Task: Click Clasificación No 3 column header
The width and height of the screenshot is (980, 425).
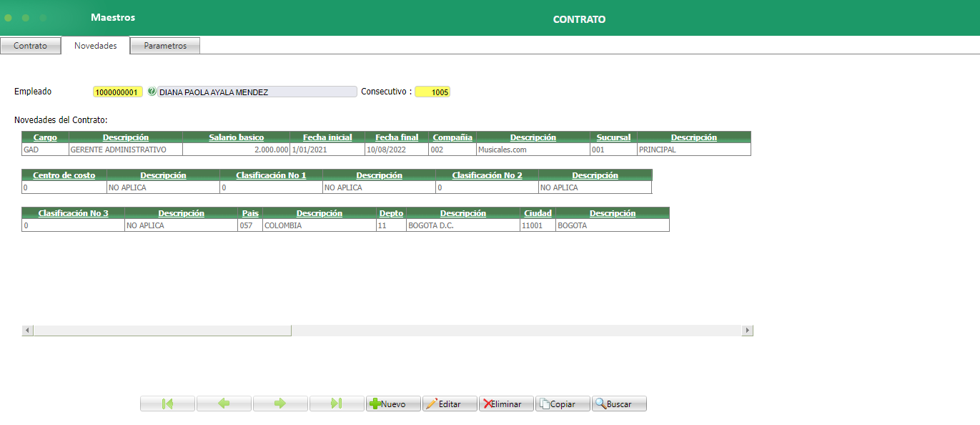Action: click(73, 213)
